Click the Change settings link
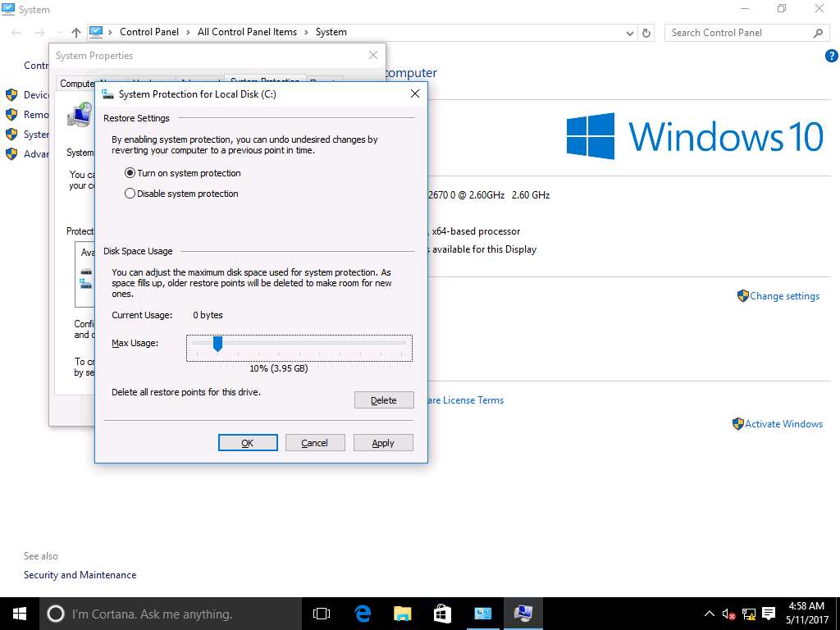The image size is (840, 630). tap(784, 295)
